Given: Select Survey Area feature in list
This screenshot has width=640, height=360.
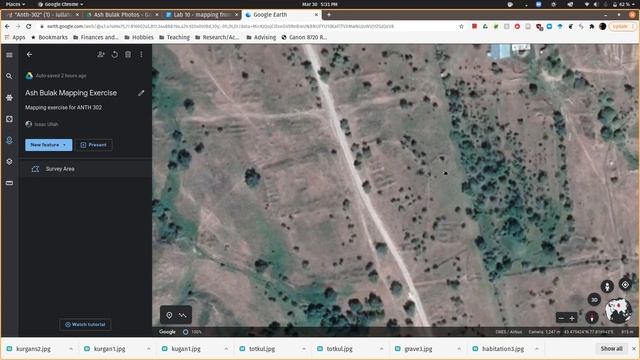Looking at the screenshot, I should 86,169.
